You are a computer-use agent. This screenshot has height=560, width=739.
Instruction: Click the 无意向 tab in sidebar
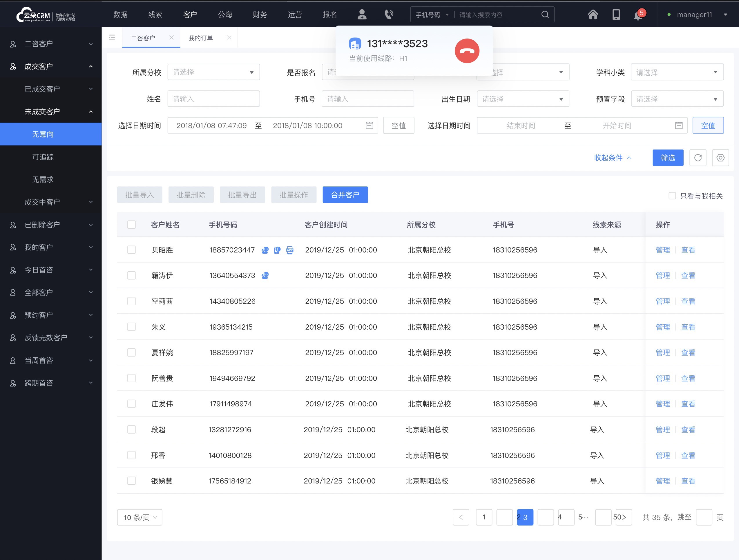coord(50,134)
